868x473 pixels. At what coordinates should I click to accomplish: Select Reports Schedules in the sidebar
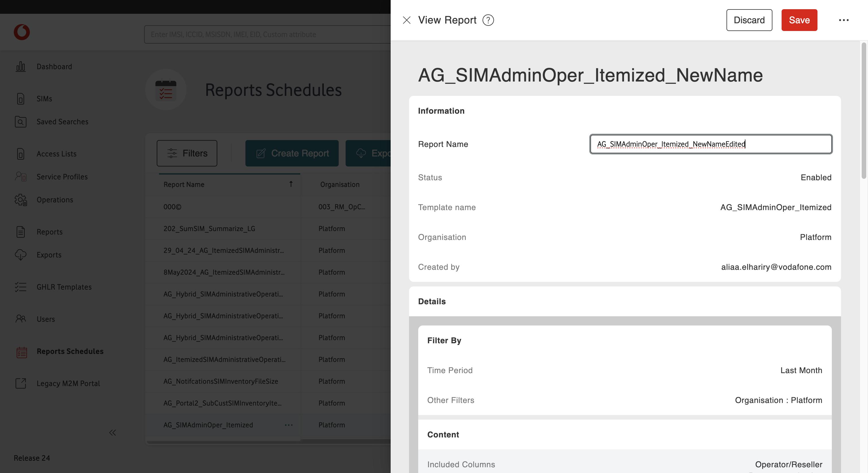70,351
